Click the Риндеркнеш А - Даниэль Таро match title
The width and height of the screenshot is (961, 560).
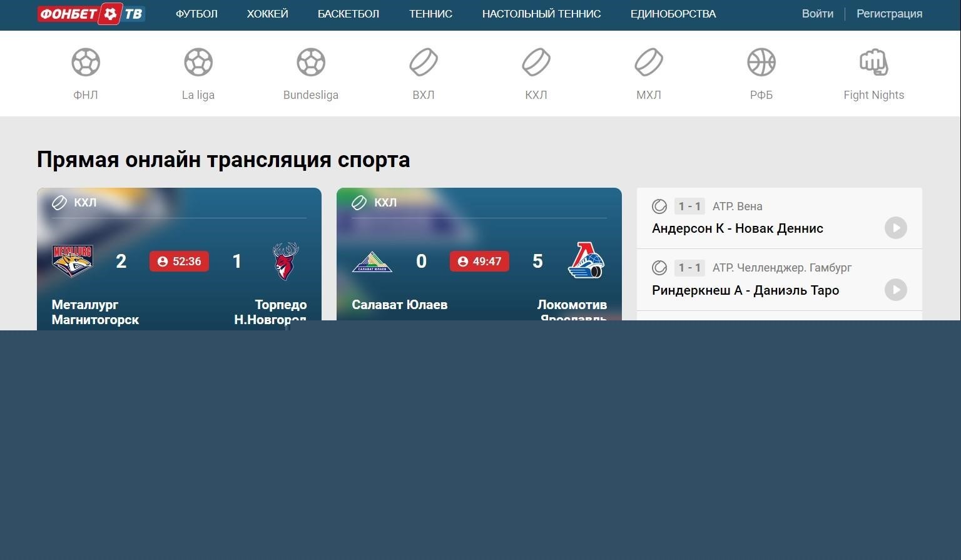point(746,290)
